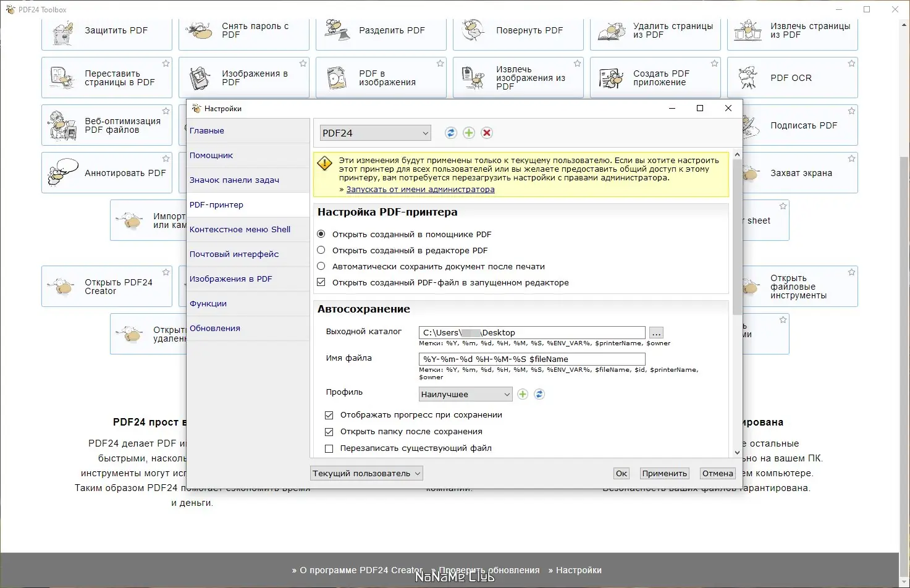Enable Перезаписать существующий файл checkbox
910x588 pixels.
329,448
